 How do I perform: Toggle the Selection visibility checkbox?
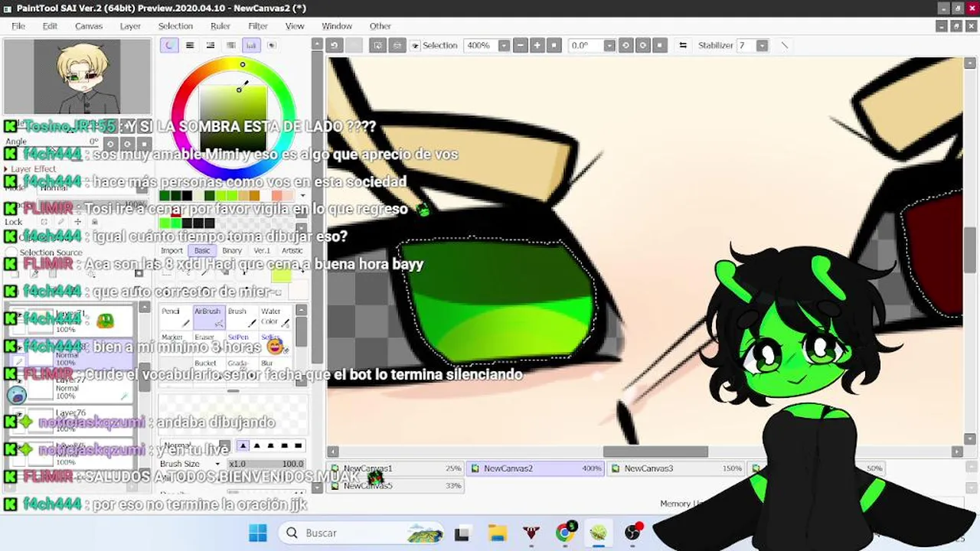416,46
